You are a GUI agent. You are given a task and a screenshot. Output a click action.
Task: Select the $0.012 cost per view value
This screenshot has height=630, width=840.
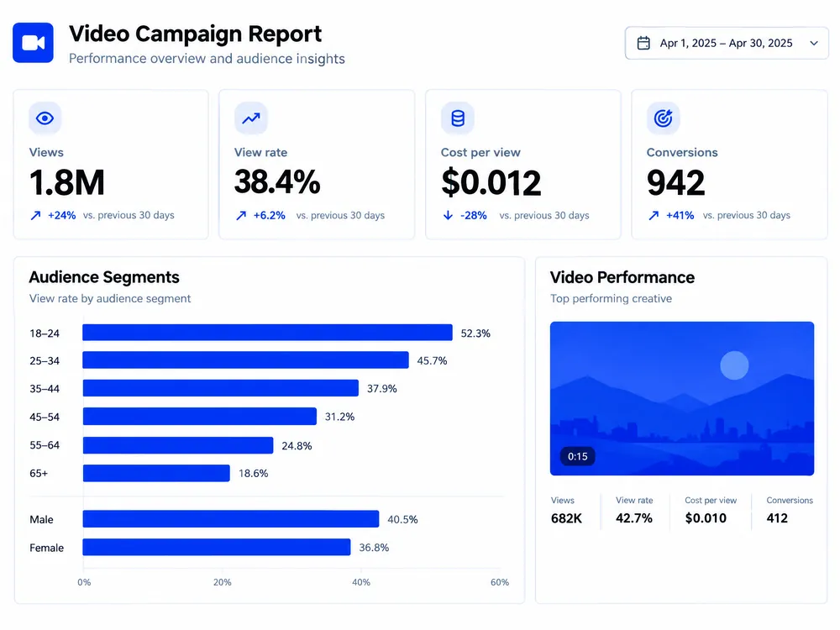coord(491,182)
